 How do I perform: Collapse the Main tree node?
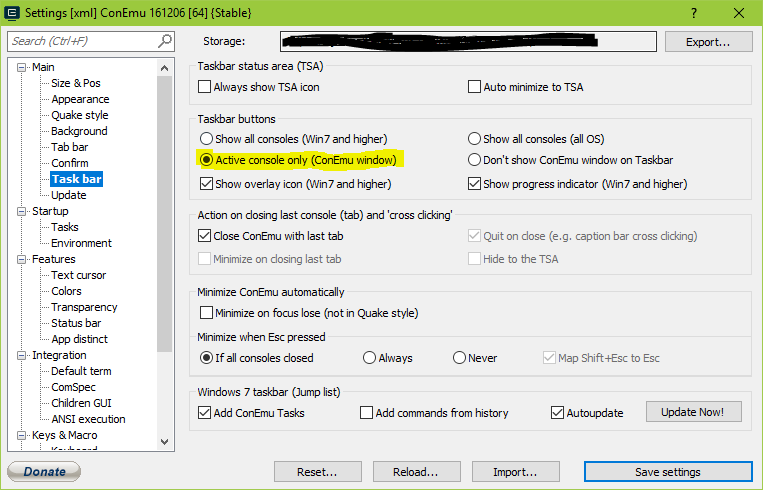[x=22, y=67]
